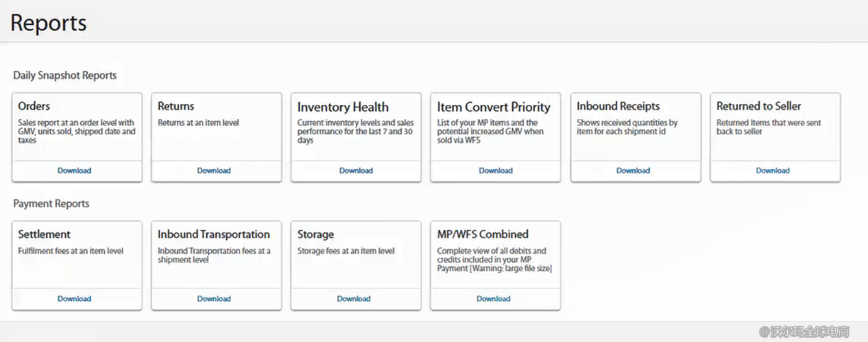Click the Storage card title
This screenshot has height=342, width=868.
tap(315, 234)
